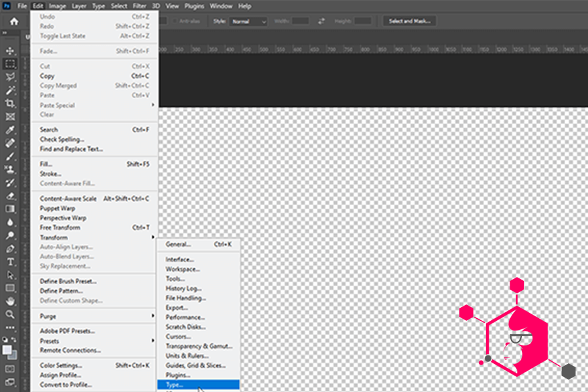Click the Select and Mask button
Image resolution: width=588 pixels, height=392 pixels.
tap(410, 21)
